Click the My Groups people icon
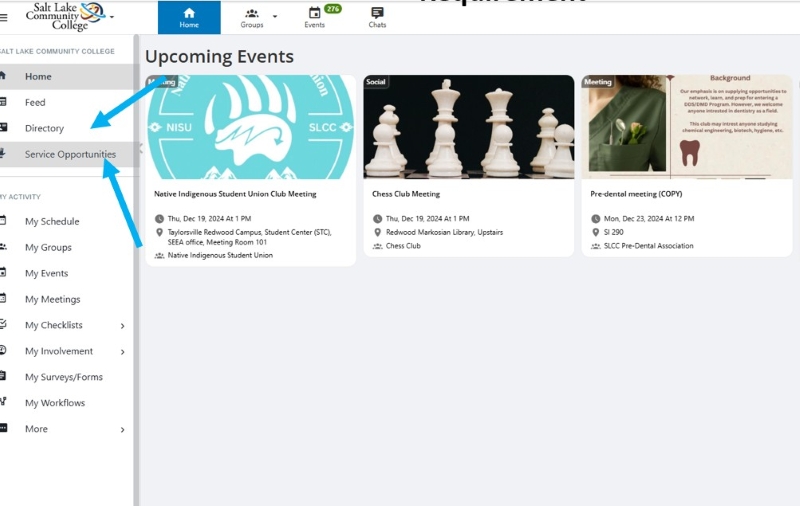800x506 pixels. tap(3, 247)
